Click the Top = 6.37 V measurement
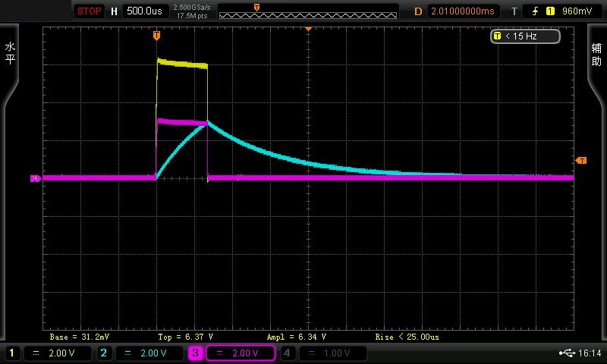The height and width of the screenshot is (364, 607). (x=185, y=337)
